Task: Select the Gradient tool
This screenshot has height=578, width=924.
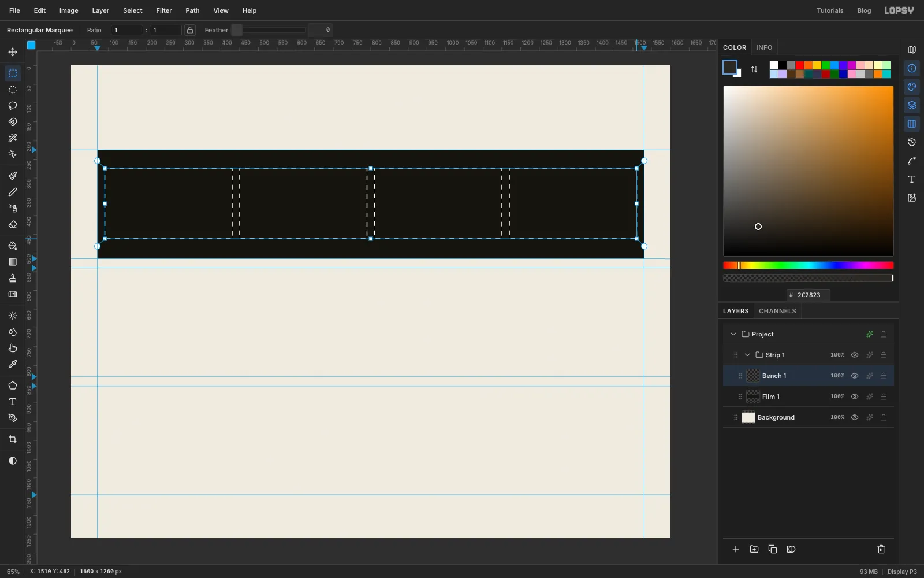Action: 13,262
